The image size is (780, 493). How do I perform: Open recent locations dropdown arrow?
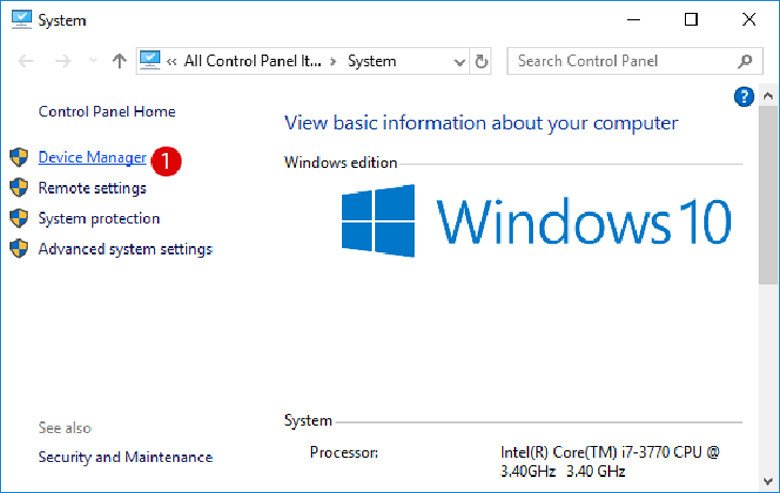[x=93, y=61]
